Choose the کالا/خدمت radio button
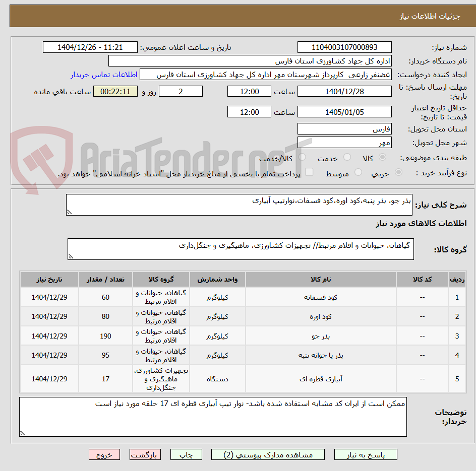 [x=303, y=157]
